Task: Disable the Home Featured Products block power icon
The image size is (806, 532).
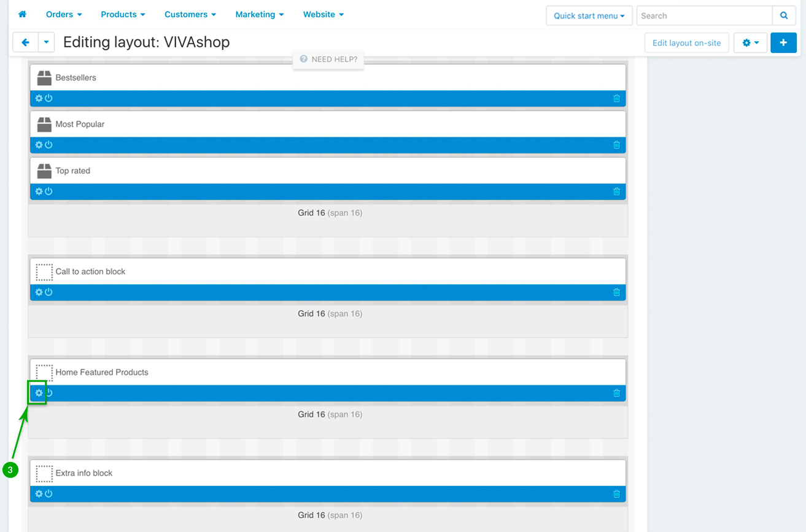Action: [x=49, y=393]
